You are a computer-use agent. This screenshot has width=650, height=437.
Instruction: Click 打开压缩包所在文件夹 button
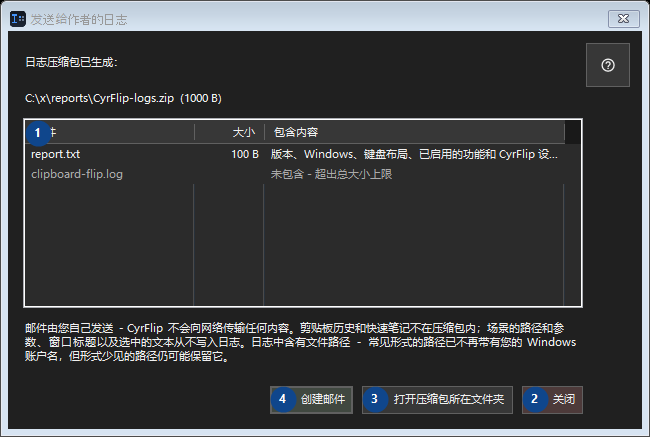click(x=437, y=400)
